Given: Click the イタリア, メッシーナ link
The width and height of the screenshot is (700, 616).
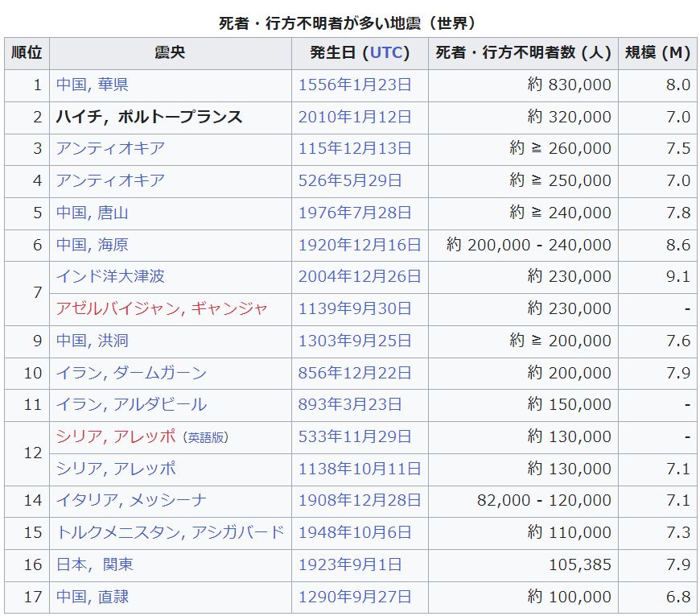Looking at the screenshot, I should tap(131, 500).
